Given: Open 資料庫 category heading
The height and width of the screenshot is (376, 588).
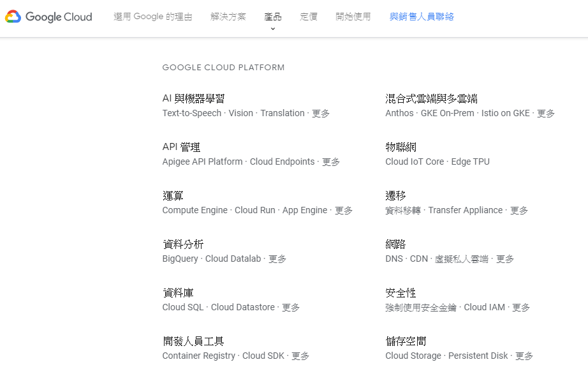Looking at the screenshot, I should point(178,293).
